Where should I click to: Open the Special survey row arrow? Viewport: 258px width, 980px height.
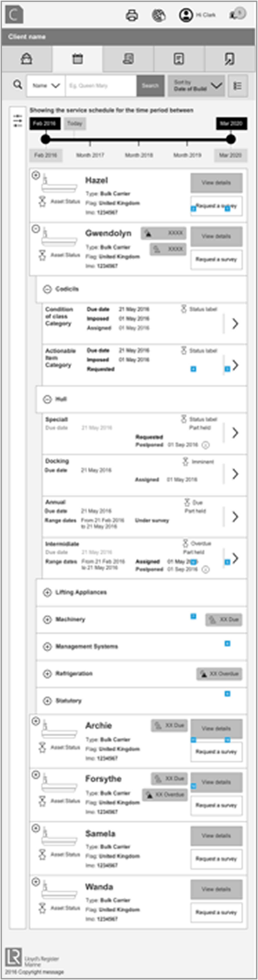click(x=236, y=433)
